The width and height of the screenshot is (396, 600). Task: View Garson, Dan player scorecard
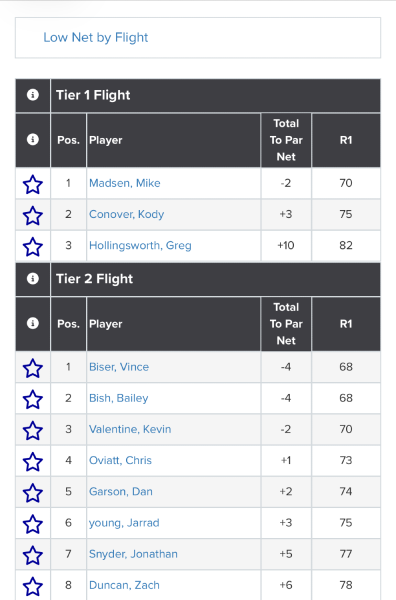[121, 491]
